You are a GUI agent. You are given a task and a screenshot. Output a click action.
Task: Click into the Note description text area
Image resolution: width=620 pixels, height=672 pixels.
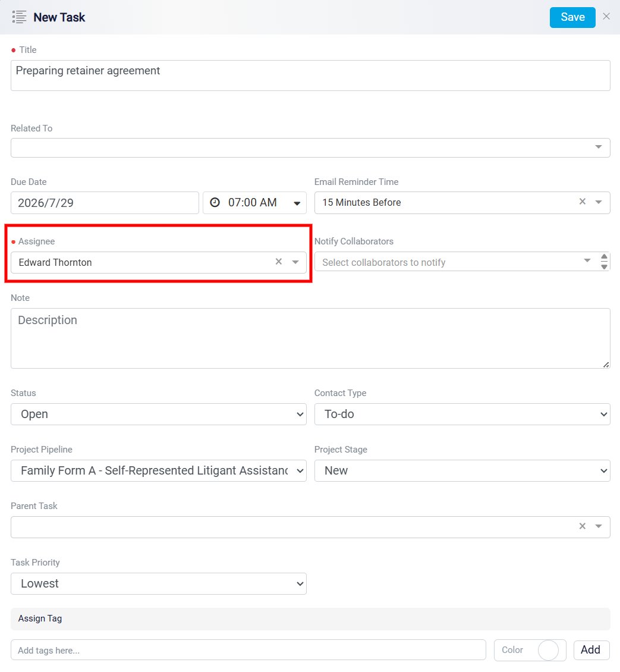pyautogui.click(x=310, y=338)
